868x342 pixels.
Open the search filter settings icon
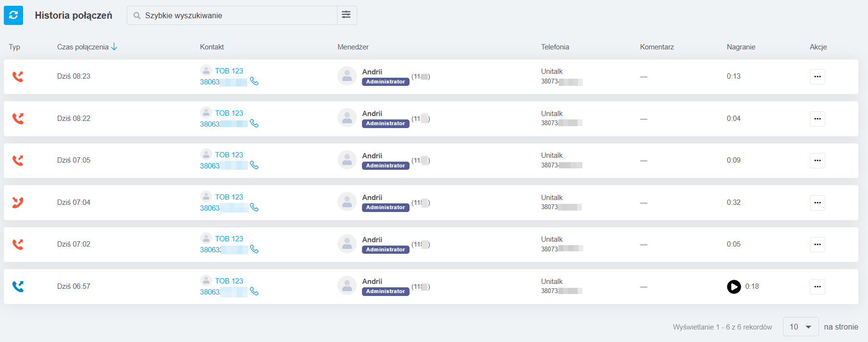pyautogui.click(x=346, y=15)
